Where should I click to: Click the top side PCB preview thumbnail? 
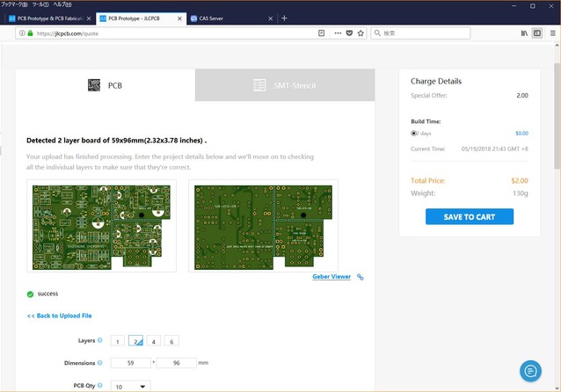pos(101,226)
